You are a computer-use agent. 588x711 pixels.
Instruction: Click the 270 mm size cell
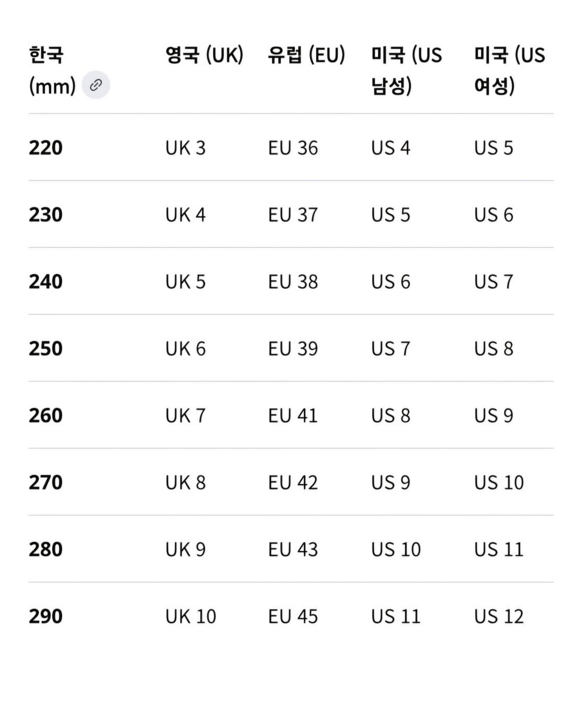coord(45,482)
